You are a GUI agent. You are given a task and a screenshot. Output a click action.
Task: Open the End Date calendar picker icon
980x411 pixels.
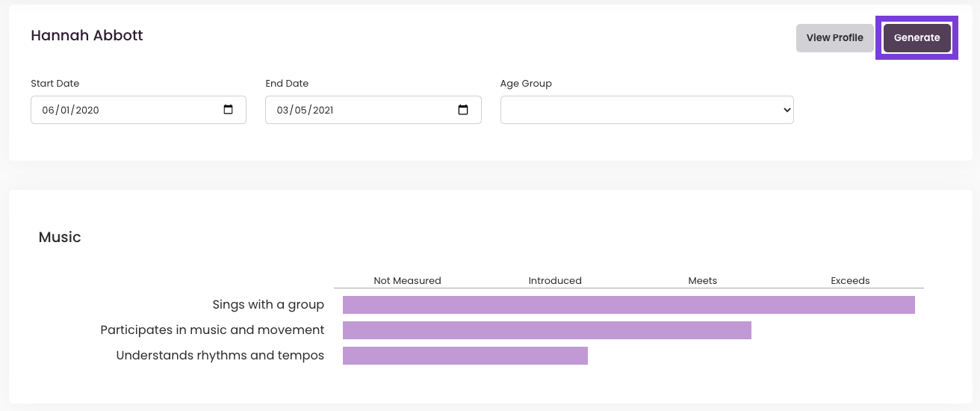[463, 110]
